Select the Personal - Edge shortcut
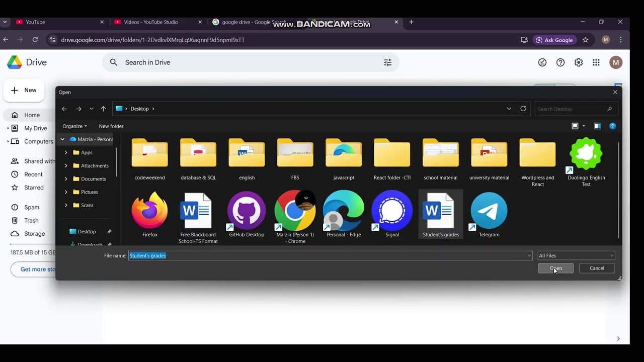This screenshot has width=644, height=362. (x=344, y=215)
